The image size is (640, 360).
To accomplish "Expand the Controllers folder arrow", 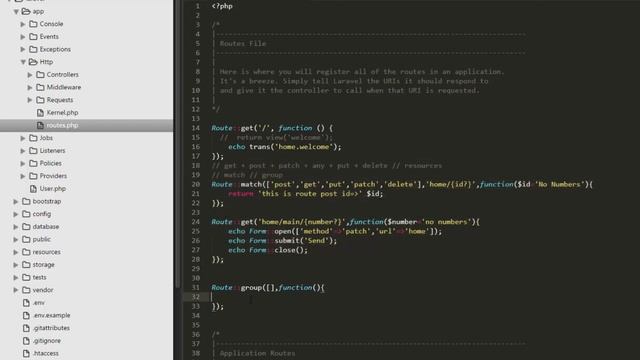I will (30, 75).
